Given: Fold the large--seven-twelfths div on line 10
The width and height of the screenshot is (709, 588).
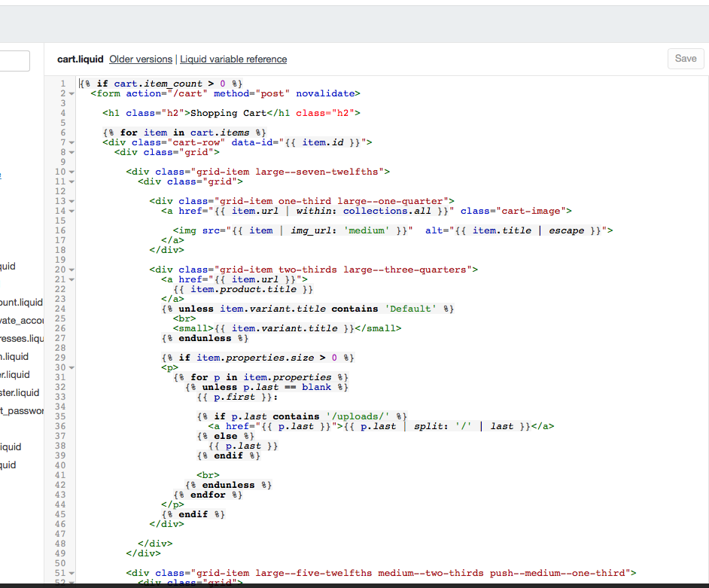Looking at the screenshot, I should click(72, 172).
